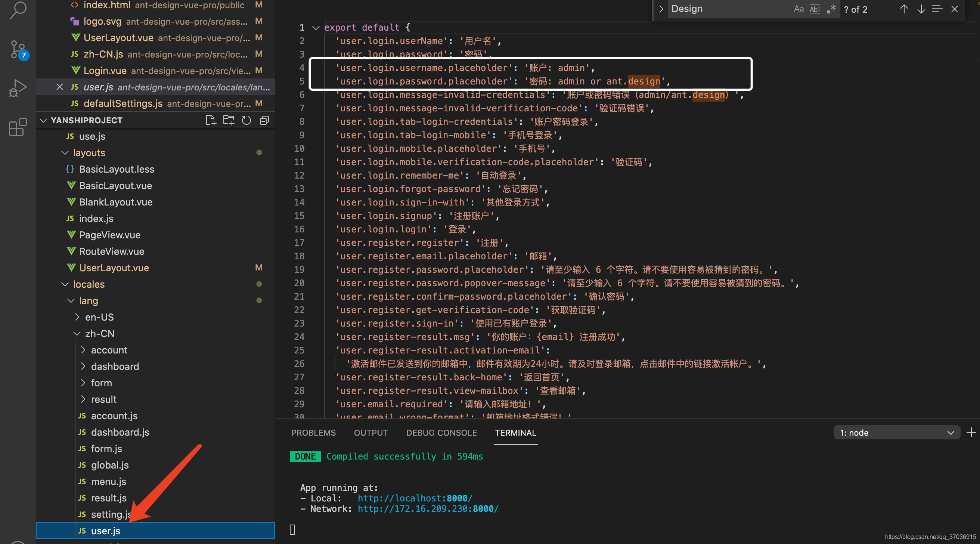Open global.js in the file tree

pyautogui.click(x=109, y=465)
